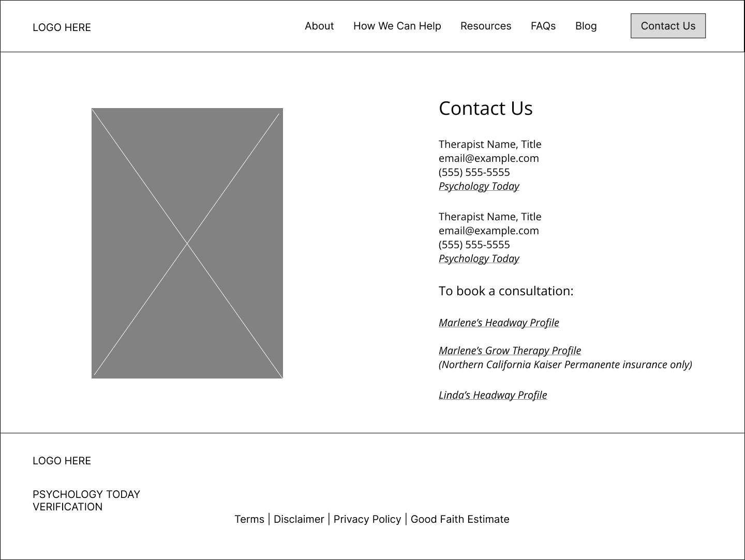The height and width of the screenshot is (560, 745).
Task: Click the gray placeholder image
Action: tap(187, 243)
